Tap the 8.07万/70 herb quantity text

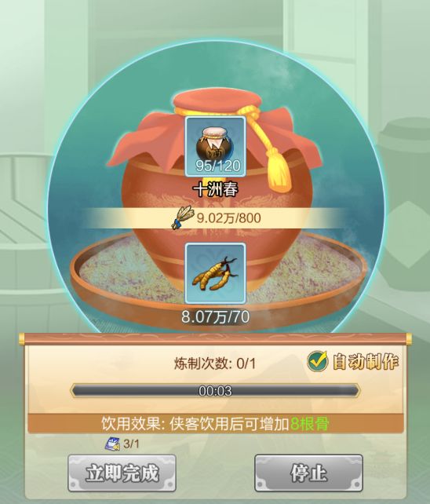pos(215,316)
